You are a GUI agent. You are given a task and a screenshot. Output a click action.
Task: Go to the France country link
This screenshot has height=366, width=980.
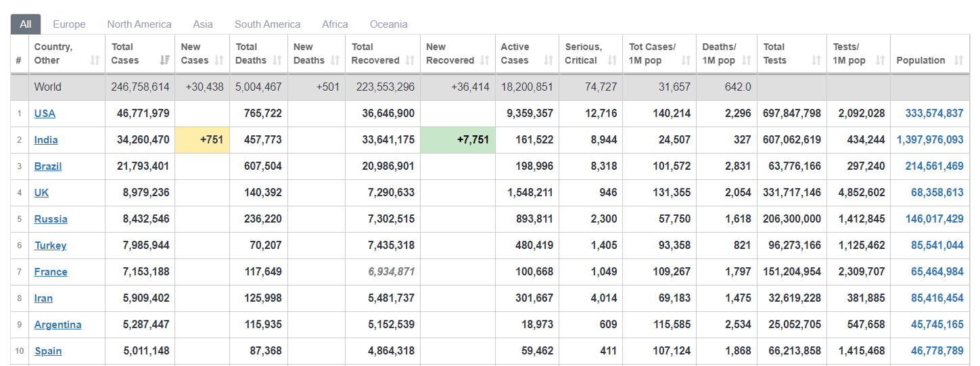point(51,272)
